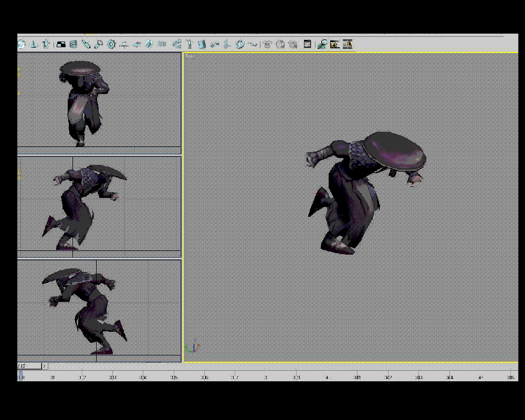Viewport: 525px width, 420px height.
Task: Select the hammer-shaped toolbar icon
Action: pos(190,44)
